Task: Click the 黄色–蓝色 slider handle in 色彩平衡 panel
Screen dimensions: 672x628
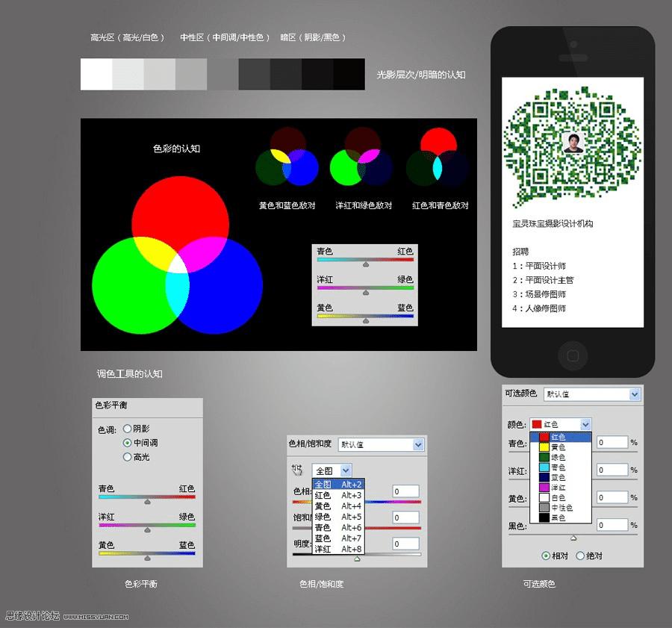Action: (x=147, y=558)
